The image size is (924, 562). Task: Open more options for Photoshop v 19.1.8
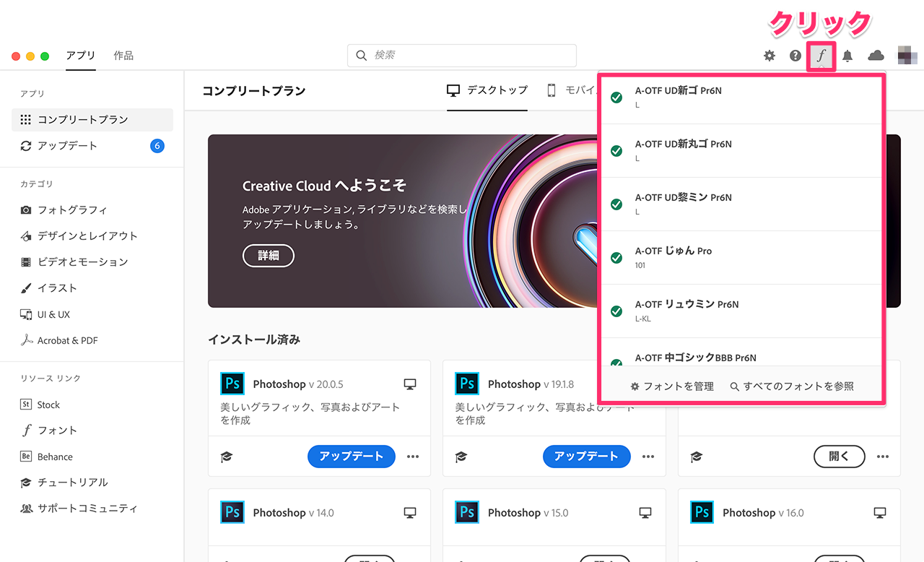[648, 457]
